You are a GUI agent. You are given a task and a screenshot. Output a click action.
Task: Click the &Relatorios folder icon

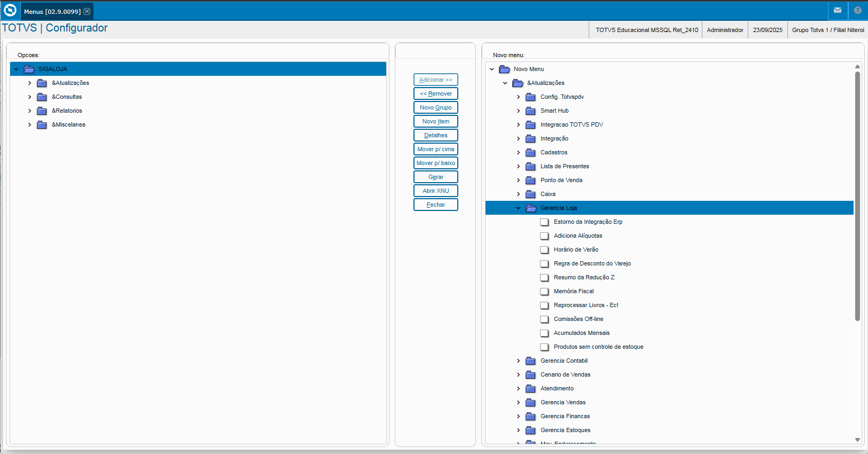click(42, 111)
